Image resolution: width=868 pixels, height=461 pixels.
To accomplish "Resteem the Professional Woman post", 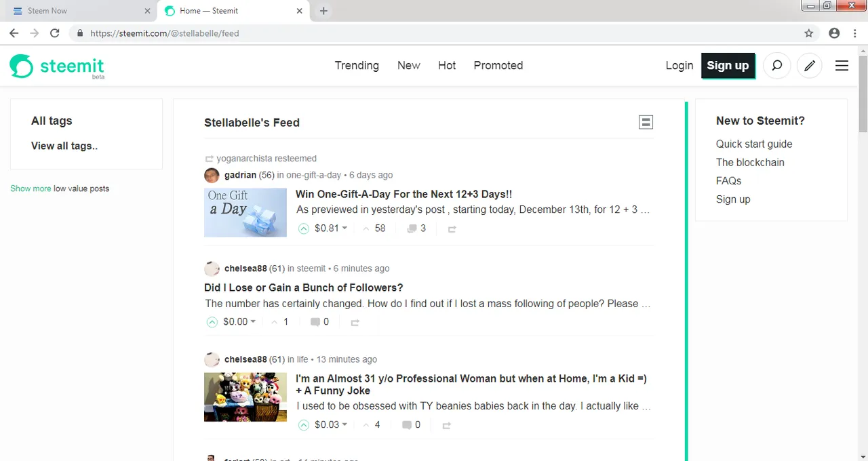I will 447,426.
